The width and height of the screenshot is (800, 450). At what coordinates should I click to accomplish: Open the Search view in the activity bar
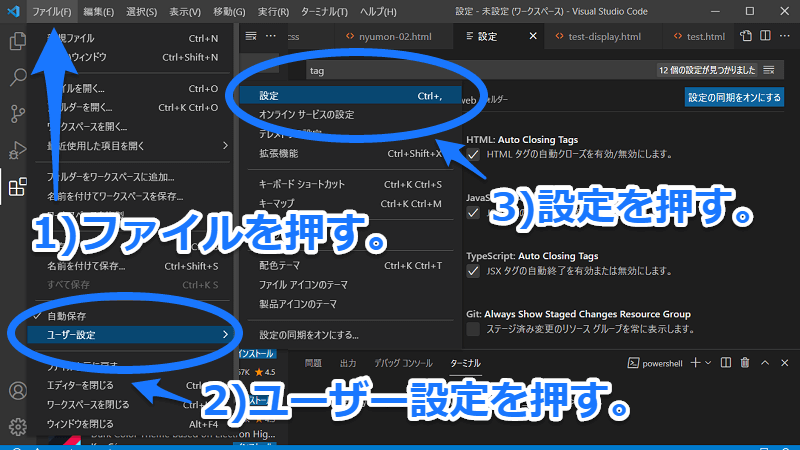point(17,78)
